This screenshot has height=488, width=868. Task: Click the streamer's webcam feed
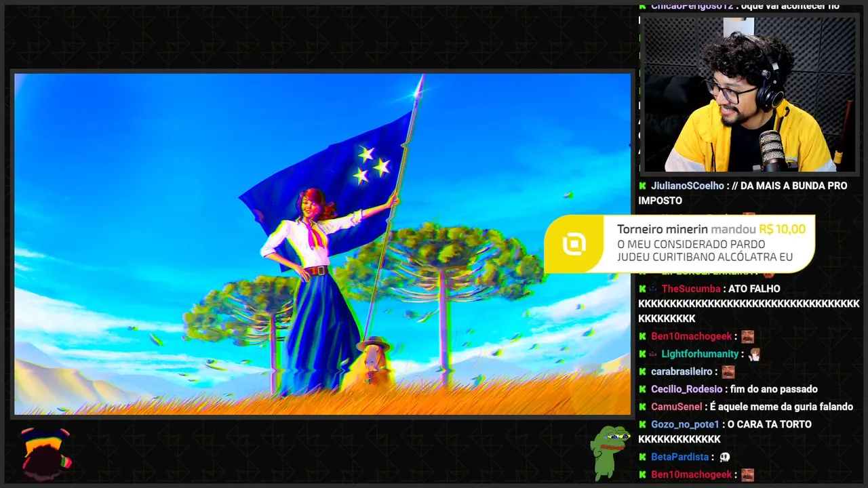click(x=749, y=94)
